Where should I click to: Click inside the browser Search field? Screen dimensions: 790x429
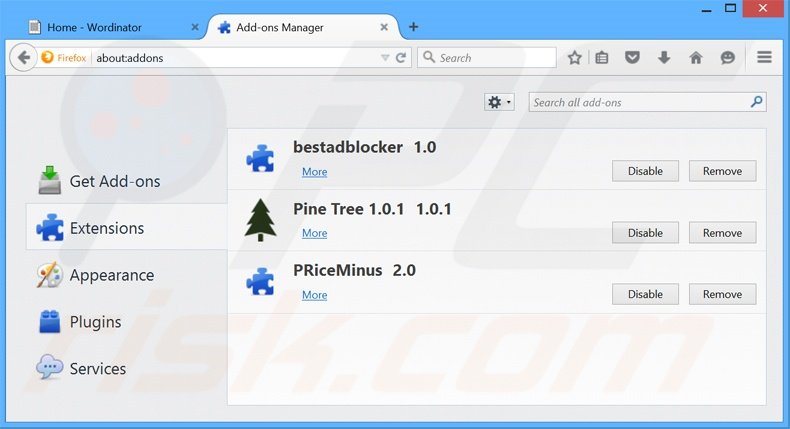click(487, 57)
